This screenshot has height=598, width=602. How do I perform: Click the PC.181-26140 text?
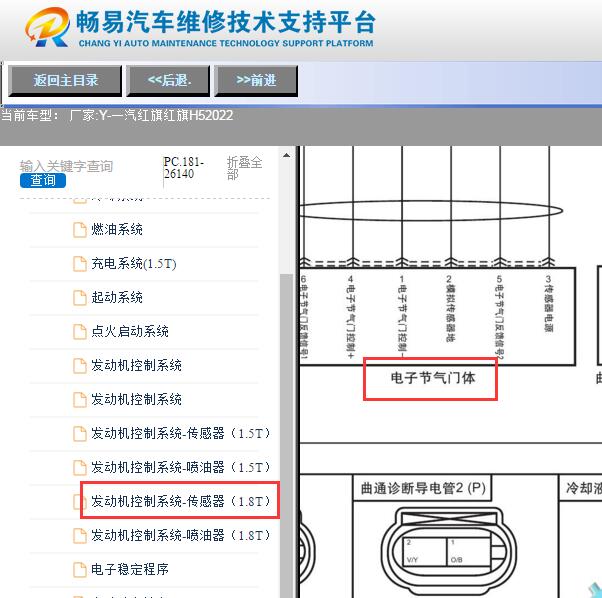[x=184, y=168]
